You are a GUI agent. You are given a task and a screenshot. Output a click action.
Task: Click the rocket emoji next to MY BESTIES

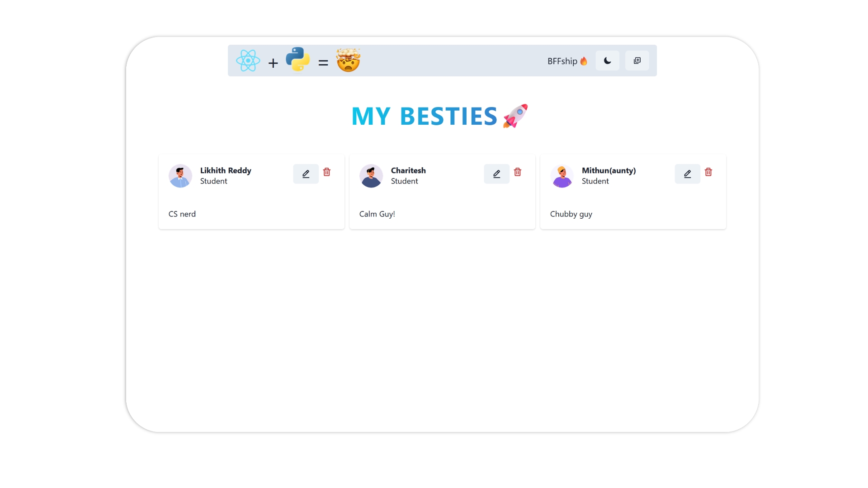[x=515, y=116]
